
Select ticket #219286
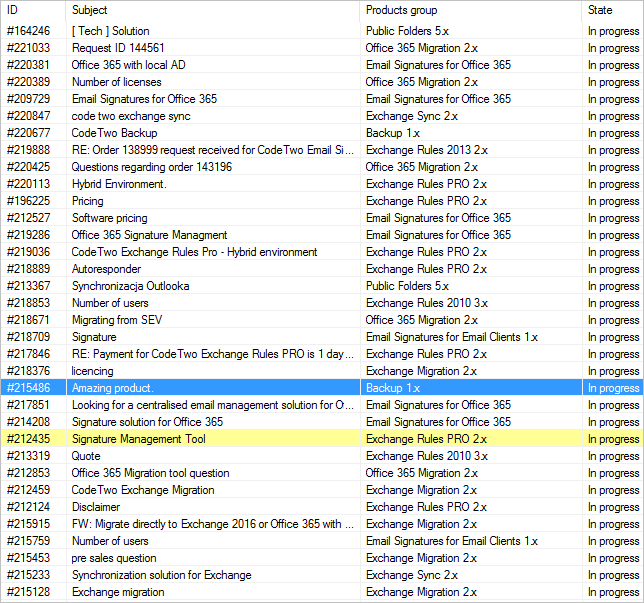[x=28, y=235]
